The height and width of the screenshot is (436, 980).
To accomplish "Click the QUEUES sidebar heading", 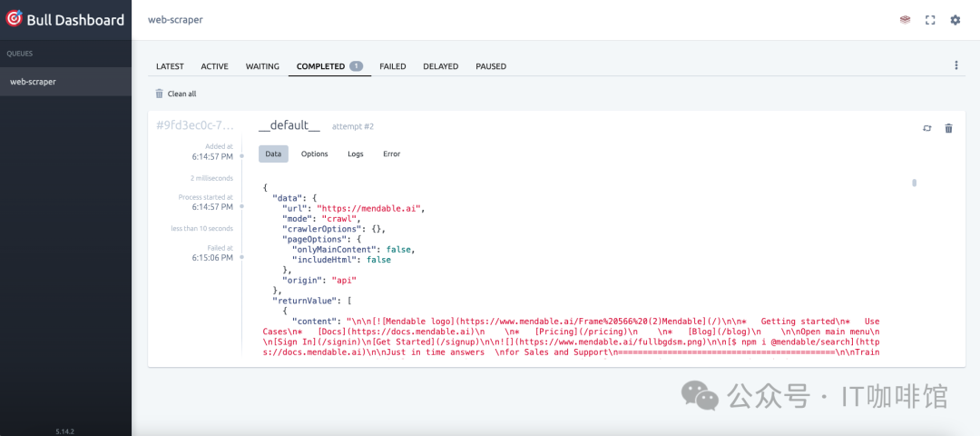I will point(20,54).
